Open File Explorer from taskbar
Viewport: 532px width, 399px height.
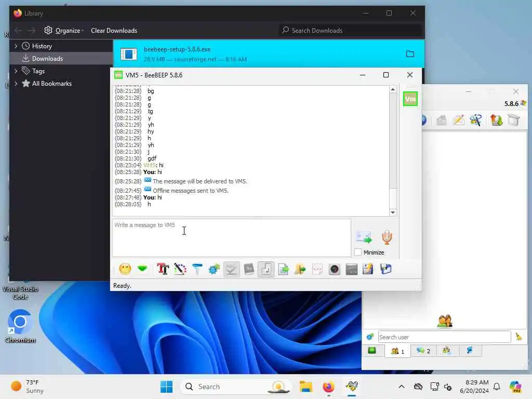[305, 387]
